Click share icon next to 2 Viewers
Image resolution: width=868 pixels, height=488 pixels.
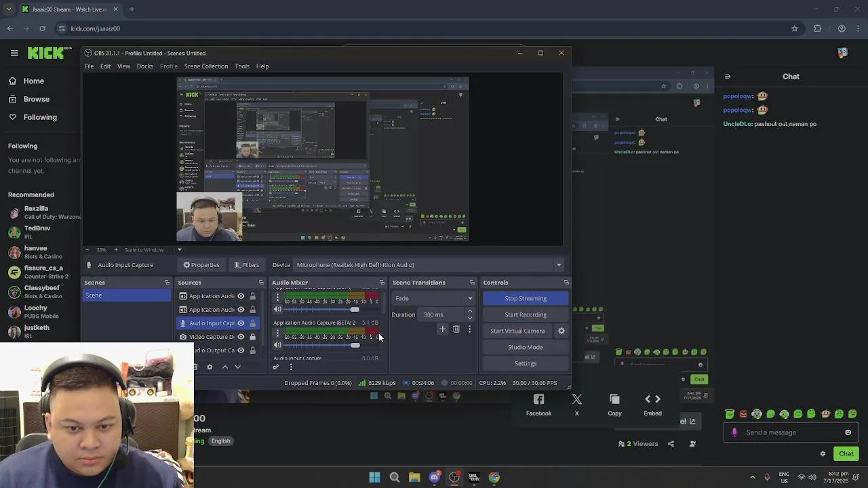(671, 444)
